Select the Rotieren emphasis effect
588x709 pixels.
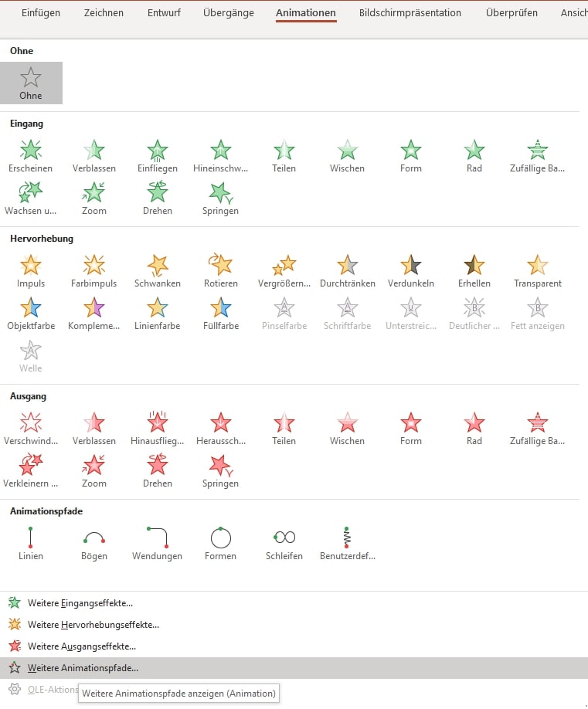(221, 271)
